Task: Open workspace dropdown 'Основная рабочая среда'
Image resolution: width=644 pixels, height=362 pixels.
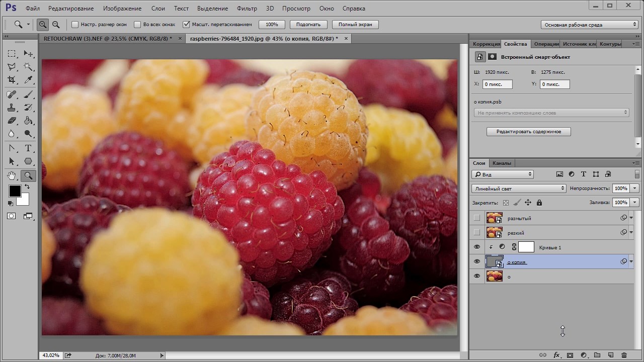Action: [x=590, y=24]
